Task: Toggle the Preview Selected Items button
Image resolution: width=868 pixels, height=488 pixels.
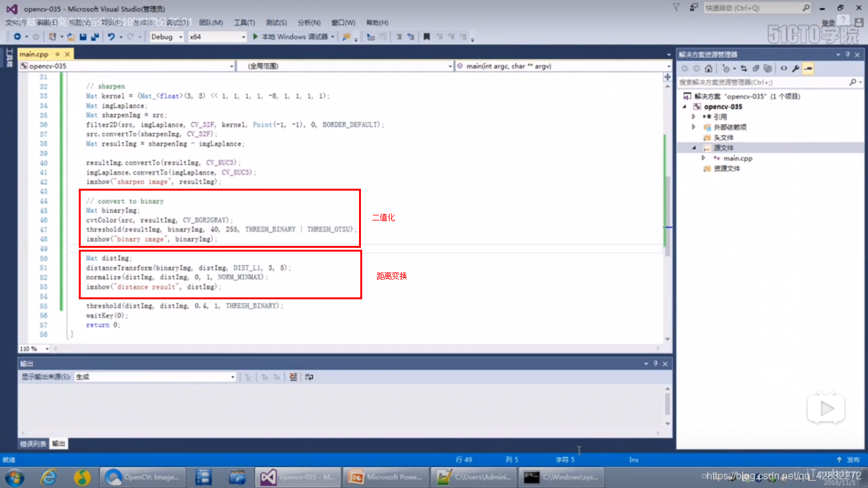Action: click(x=808, y=69)
